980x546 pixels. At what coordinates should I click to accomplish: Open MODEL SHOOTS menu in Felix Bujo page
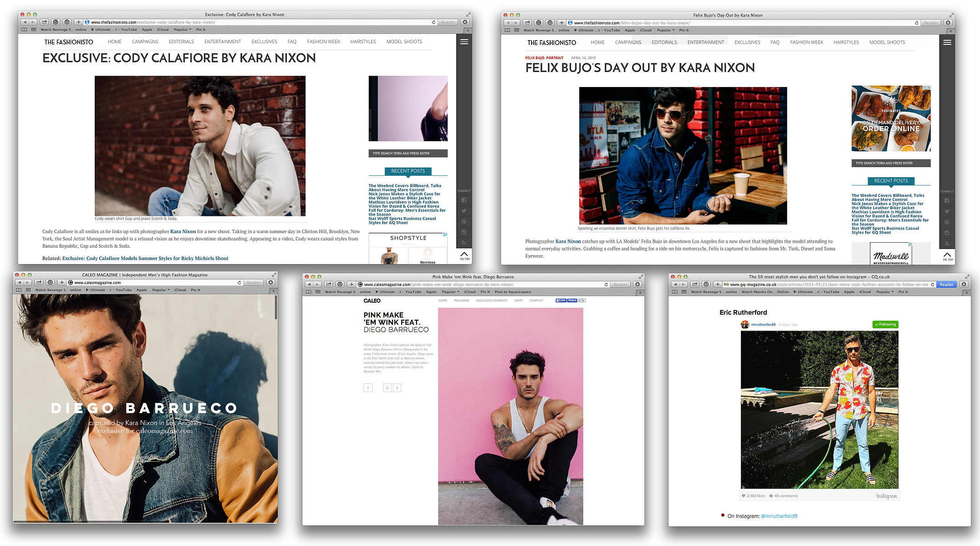pyautogui.click(x=887, y=42)
